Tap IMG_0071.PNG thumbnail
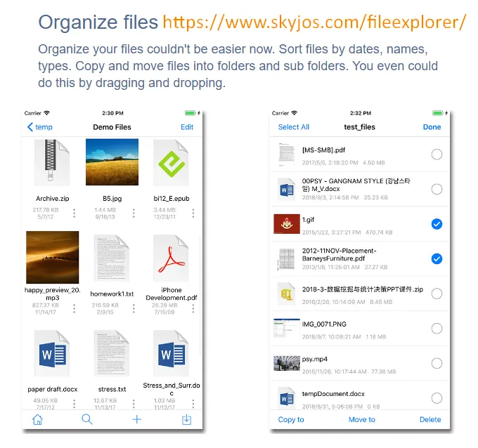Screen dimensions: 478x448 coord(287,329)
